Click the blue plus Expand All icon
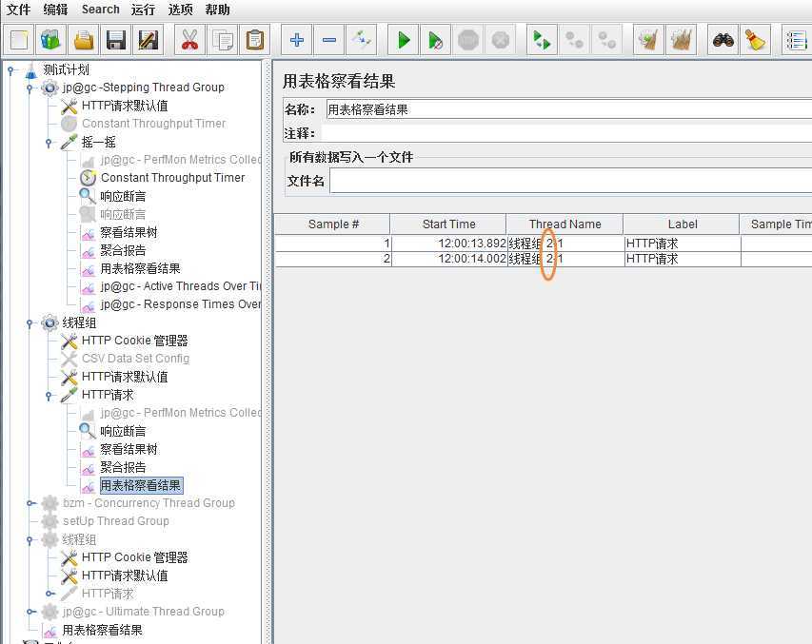This screenshot has height=644, width=812. (297, 40)
